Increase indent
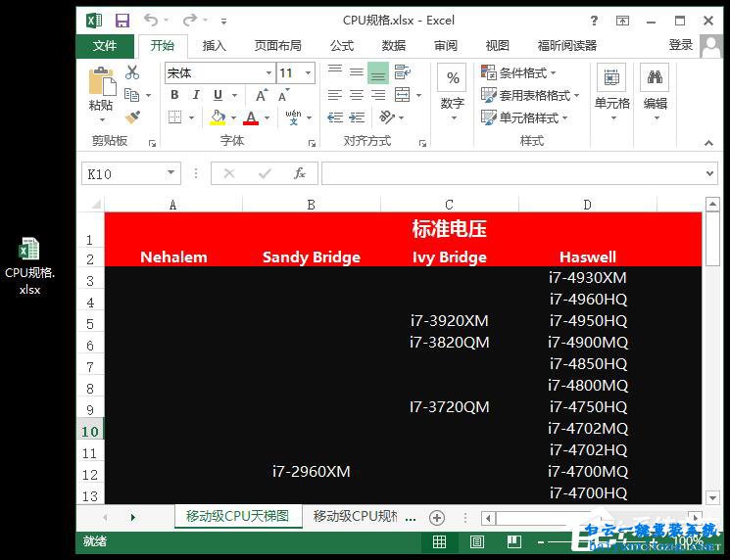This screenshot has height=560, width=730. point(357,117)
